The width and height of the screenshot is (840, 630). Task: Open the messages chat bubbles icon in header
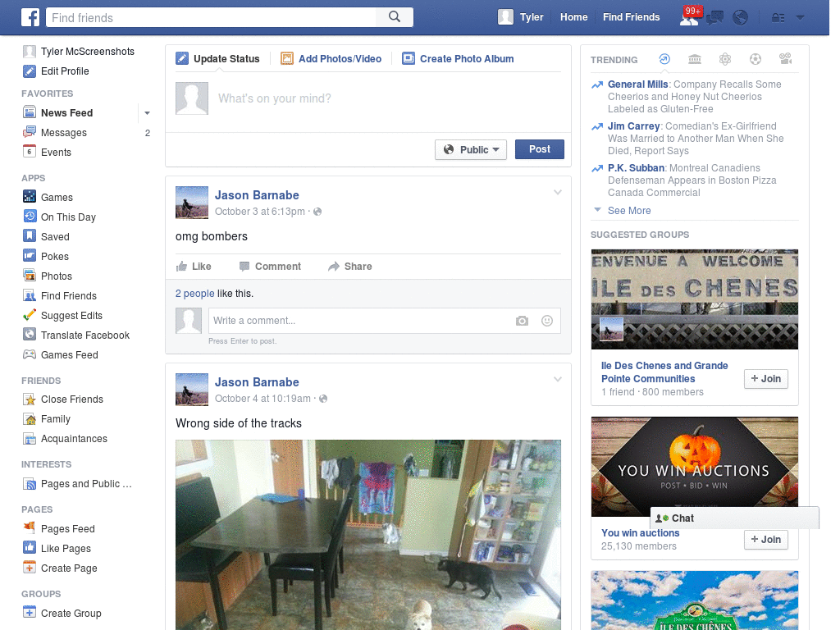[x=714, y=18]
